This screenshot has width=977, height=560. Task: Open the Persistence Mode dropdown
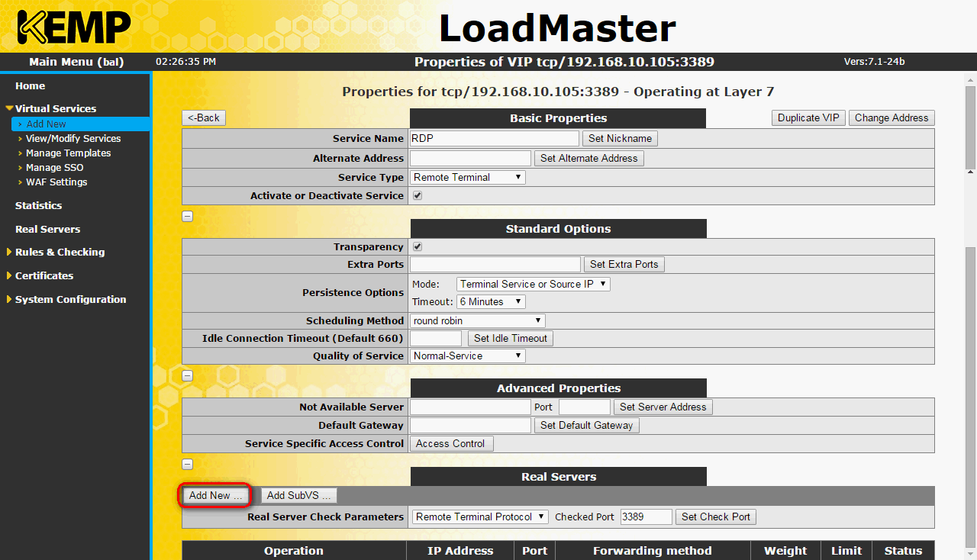pos(533,284)
